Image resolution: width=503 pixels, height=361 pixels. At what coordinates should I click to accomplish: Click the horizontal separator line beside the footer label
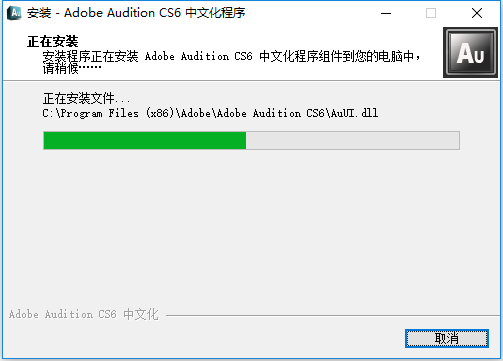coord(333,315)
